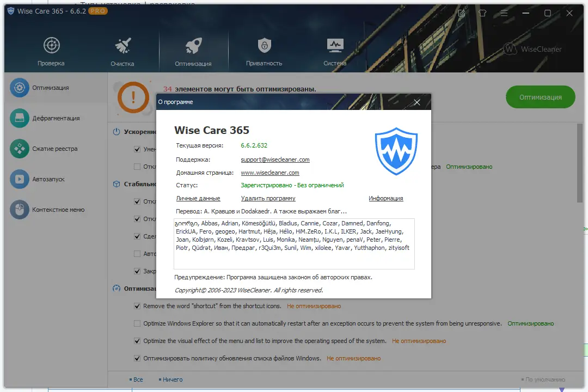The height and width of the screenshot is (392, 588).
Task: Click the WiseCleaner logo
Action: (532, 49)
